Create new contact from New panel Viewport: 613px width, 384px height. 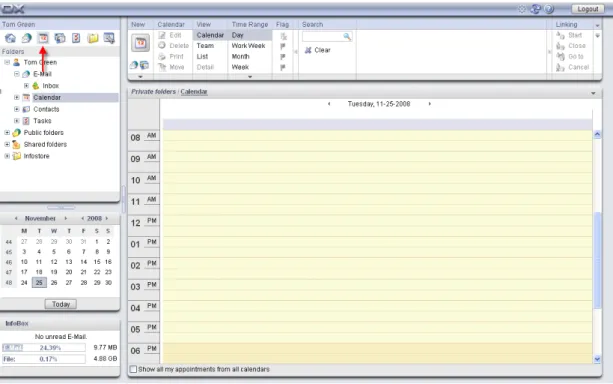144,65
